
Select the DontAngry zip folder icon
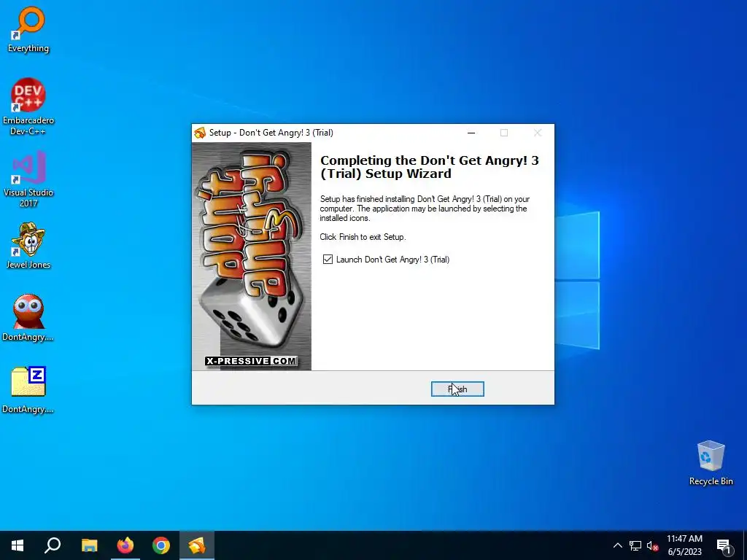click(28, 389)
